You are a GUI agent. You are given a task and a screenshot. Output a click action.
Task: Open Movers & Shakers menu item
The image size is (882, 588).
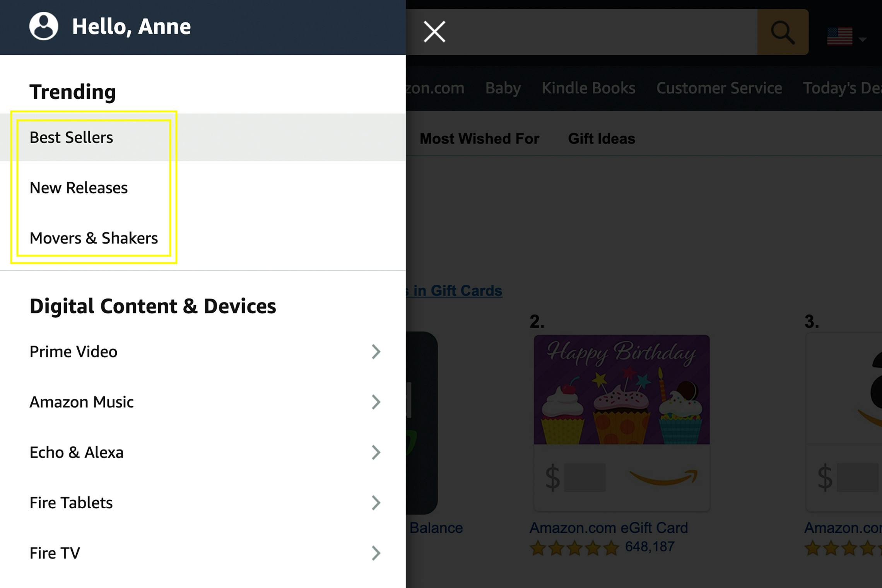(94, 238)
